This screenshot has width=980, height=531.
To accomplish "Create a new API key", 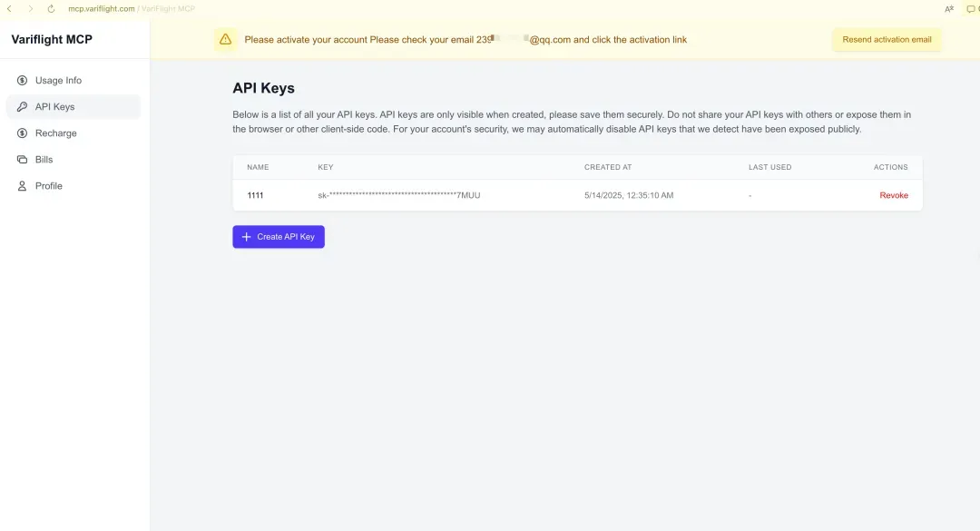I will coord(279,237).
